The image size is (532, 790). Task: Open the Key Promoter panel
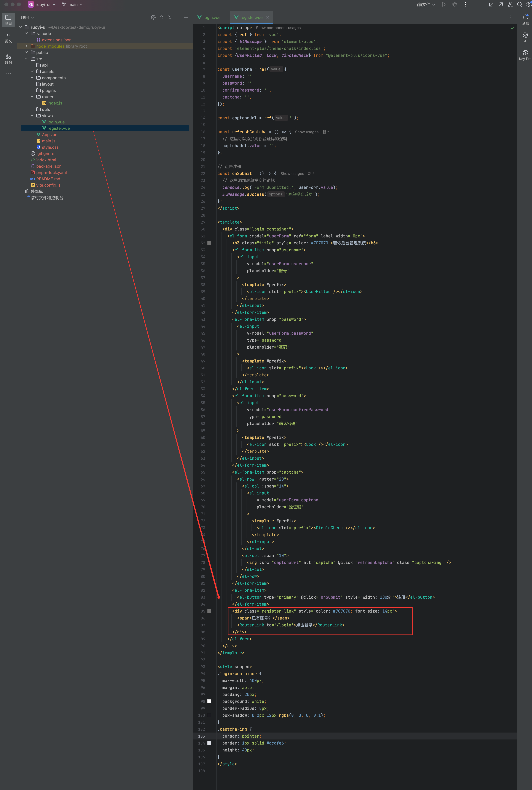(525, 55)
